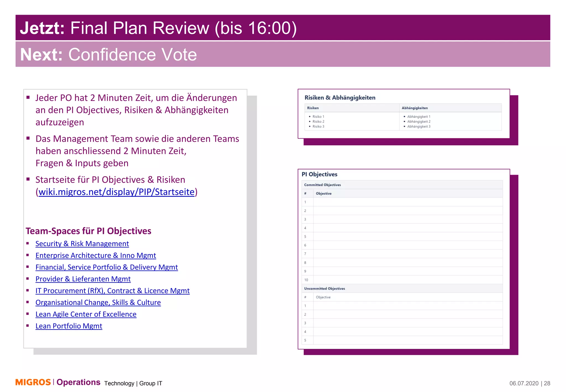
Task: Click the 'Jeder PO hat 2 Minuten Zeit' bullet
Action: click(136, 110)
